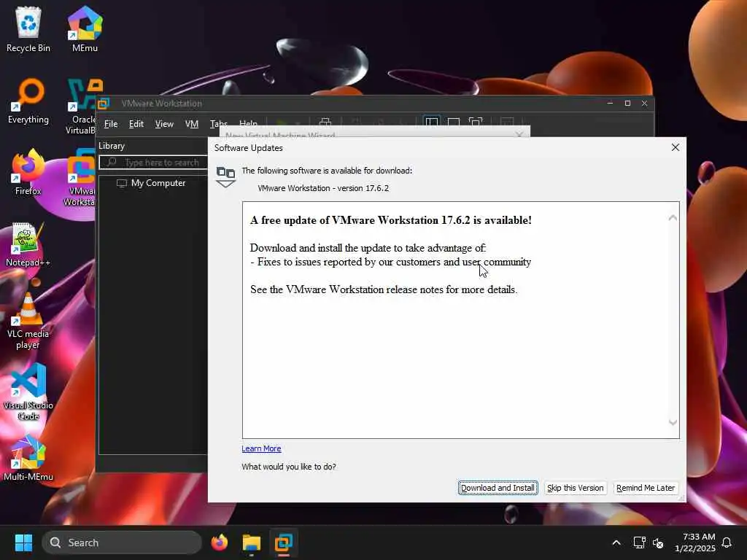
Task: Open the Tabs menu in VMware Workstation
Action: [219, 124]
